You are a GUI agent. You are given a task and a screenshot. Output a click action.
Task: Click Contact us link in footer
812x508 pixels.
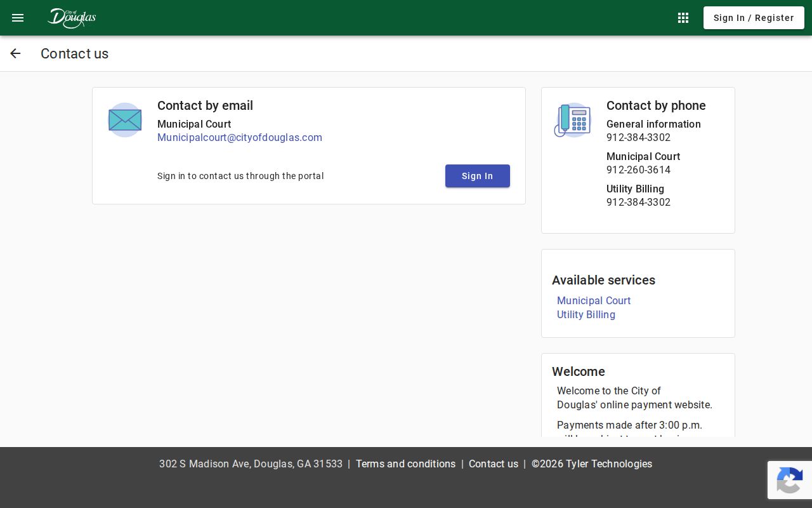pyautogui.click(x=494, y=464)
